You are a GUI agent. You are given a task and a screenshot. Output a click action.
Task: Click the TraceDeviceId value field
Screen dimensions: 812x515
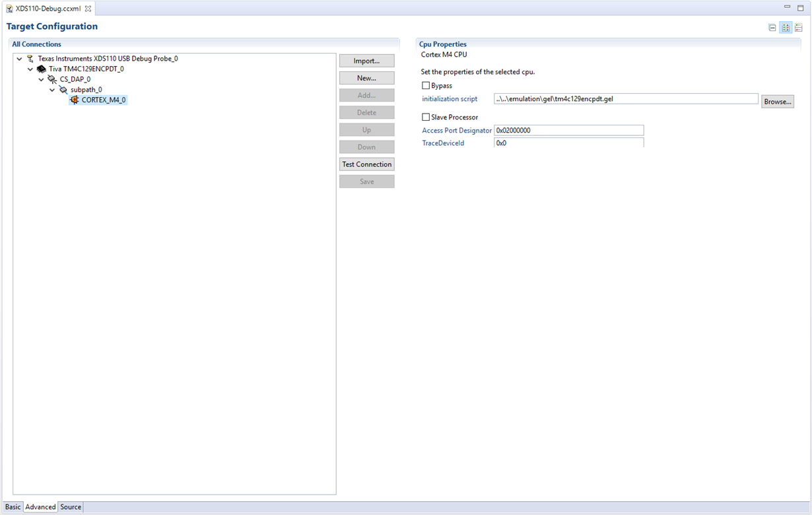pyautogui.click(x=568, y=143)
